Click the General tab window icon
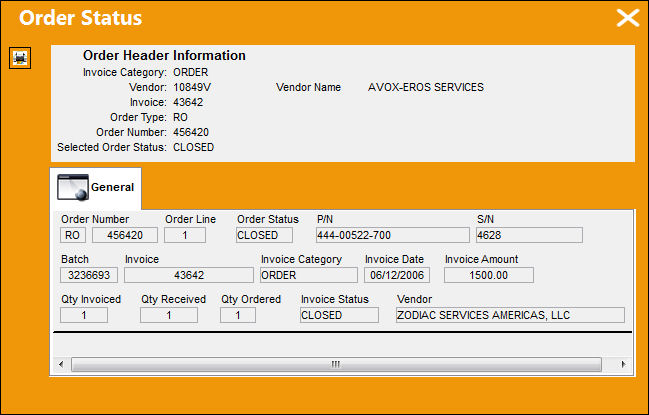Viewport: 649px width, 415px height. 73,187
